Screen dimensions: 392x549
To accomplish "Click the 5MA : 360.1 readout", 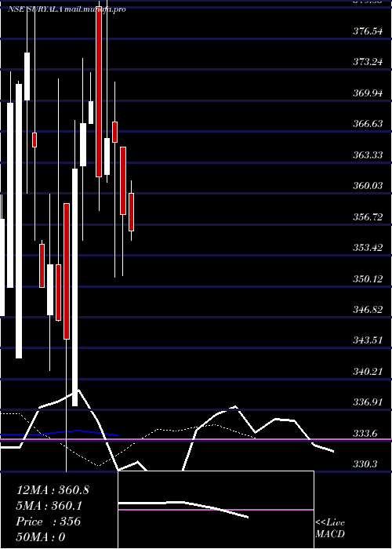I will pyautogui.click(x=49, y=506).
